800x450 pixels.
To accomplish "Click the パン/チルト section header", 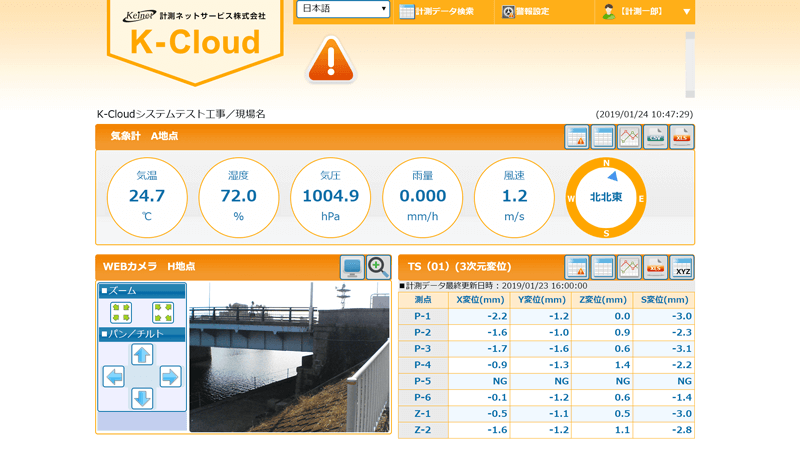I will [142, 334].
